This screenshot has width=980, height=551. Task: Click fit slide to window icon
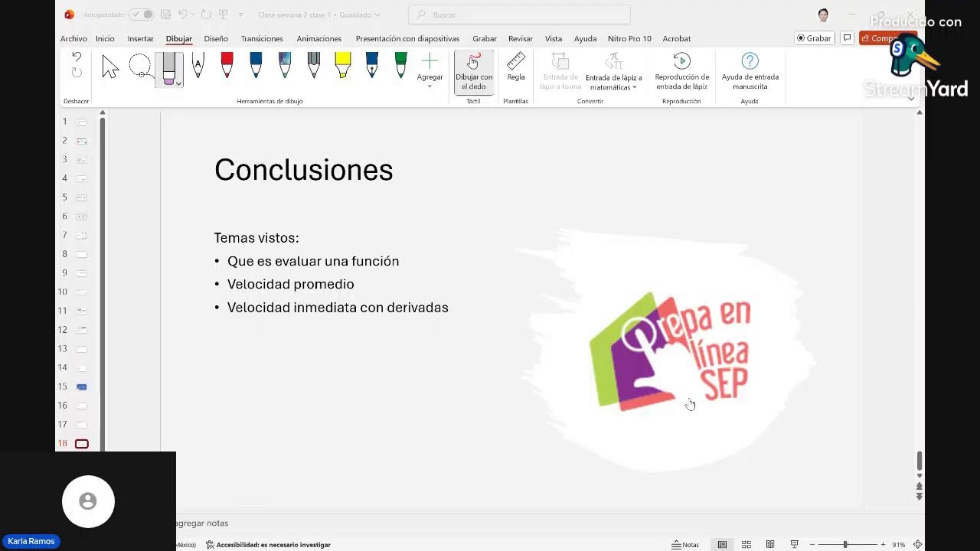pyautogui.click(x=917, y=545)
